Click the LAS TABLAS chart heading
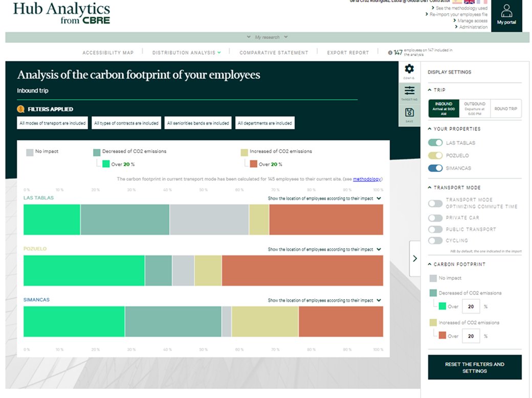This screenshot has width=532, height=398. point(39,198)
